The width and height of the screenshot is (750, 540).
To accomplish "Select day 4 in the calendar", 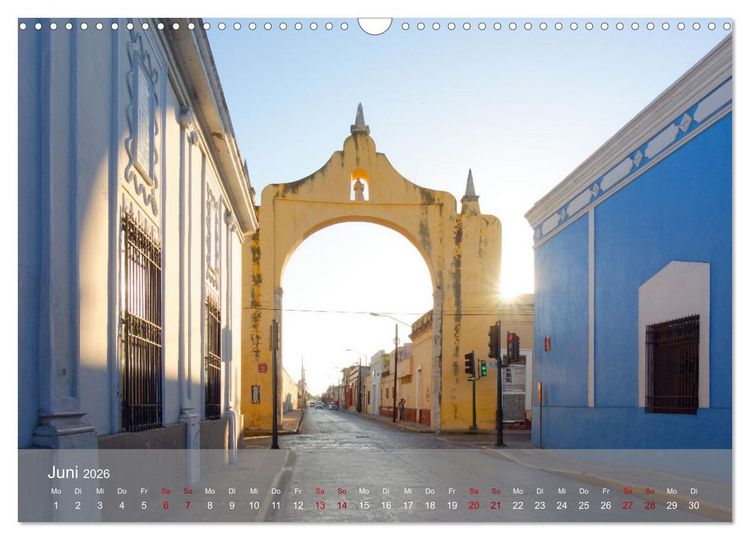I will [122, 506].
